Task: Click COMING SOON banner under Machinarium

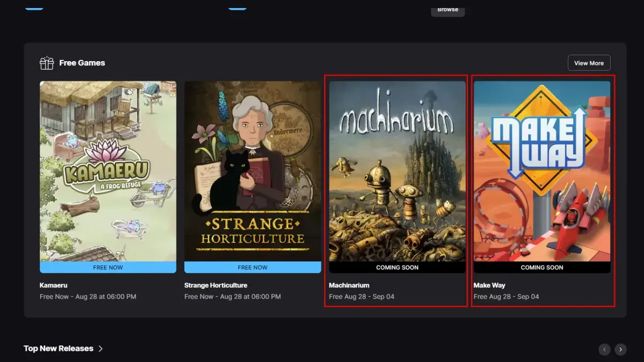Action: click(397, 268)
